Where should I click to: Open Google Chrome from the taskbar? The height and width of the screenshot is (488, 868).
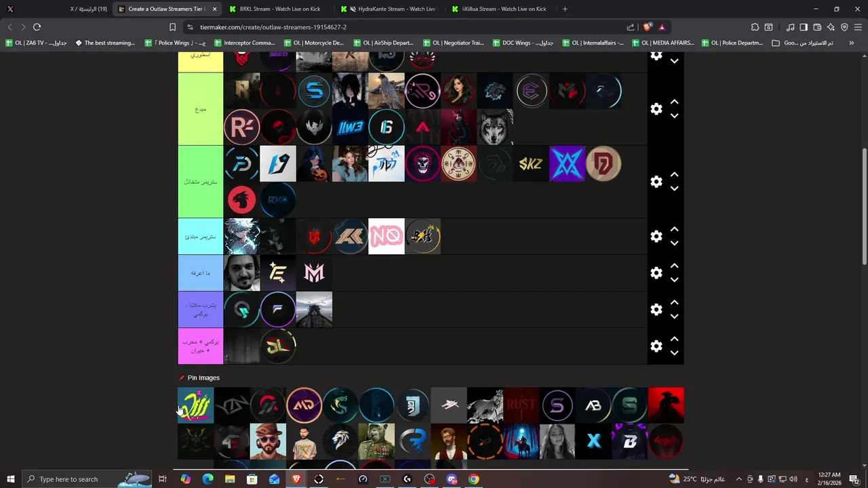click(x=473, y=479)
